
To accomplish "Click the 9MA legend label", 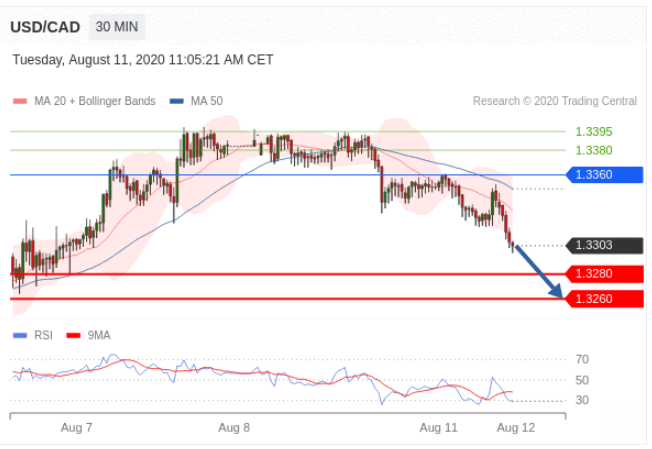I will 99,336.
